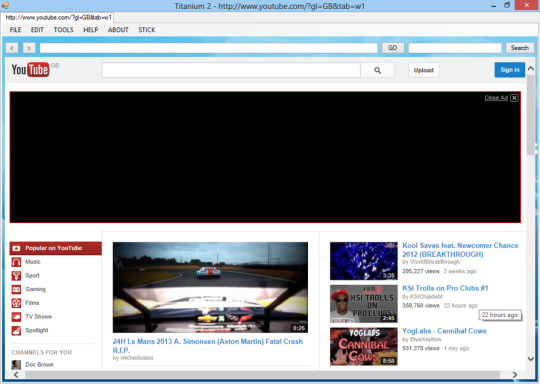
Task: Open the Popular on YouTube category
Action: [55, 248]
